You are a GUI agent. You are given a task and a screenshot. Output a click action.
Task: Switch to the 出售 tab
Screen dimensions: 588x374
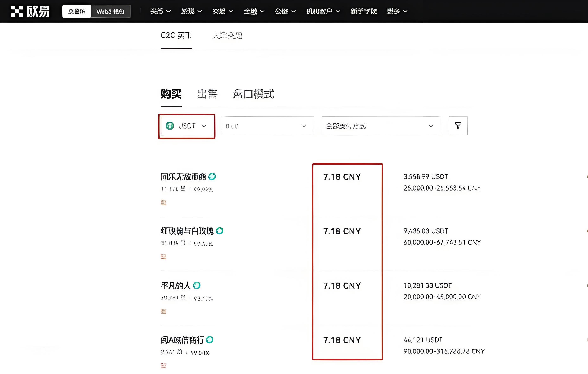pyautogui.click(x=207, y=94)
